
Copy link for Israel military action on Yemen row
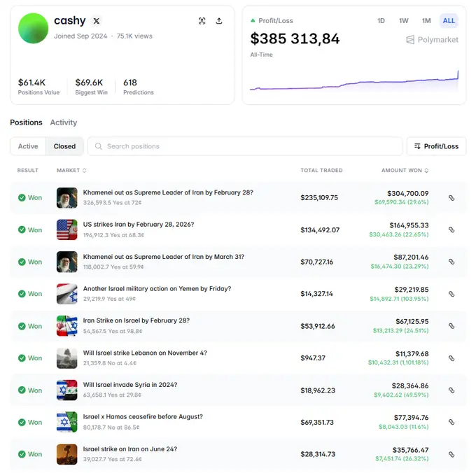click(x=451, y=294)
